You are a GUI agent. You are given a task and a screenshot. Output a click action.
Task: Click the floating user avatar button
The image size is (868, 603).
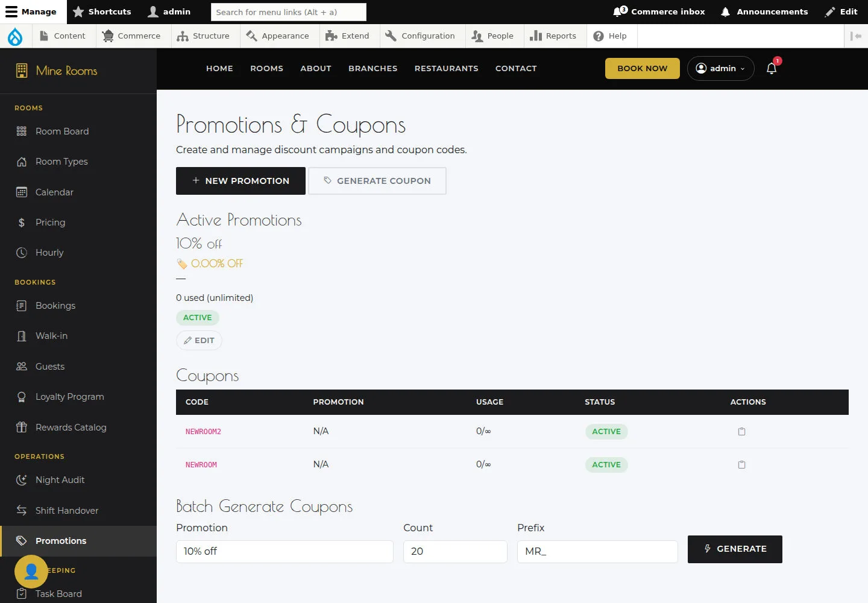click(x=31, y=571)
